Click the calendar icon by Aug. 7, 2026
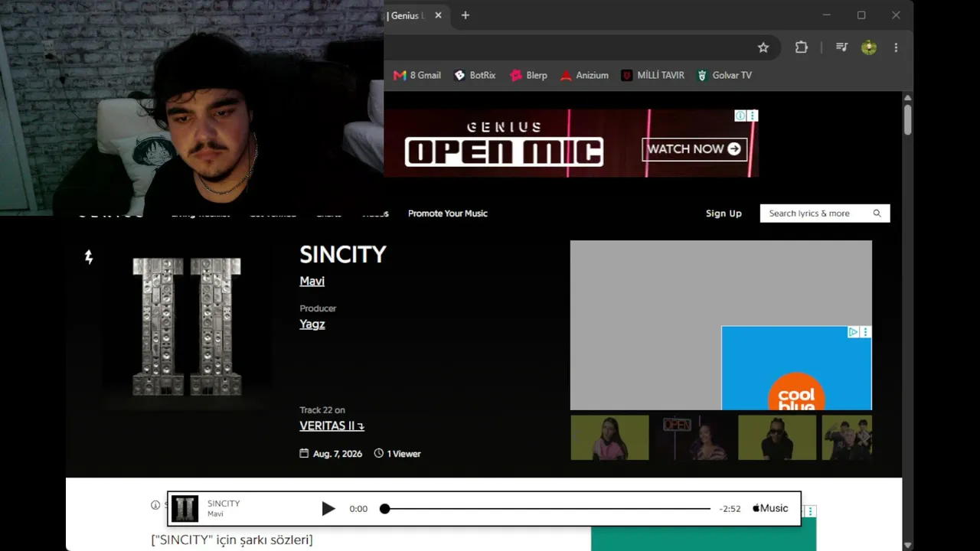 (304, 453)
